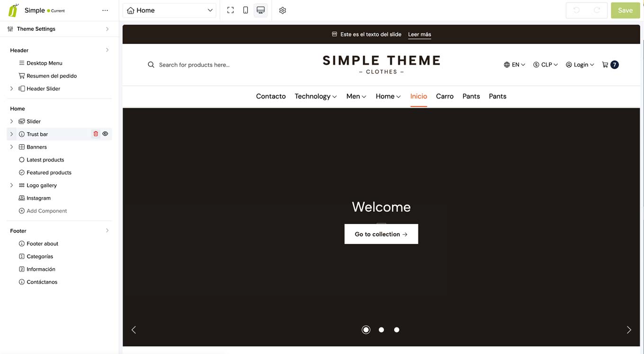Select the first carousel dot indicator
644x354 pixels.
pyautogui.click(x=366, y=329)
